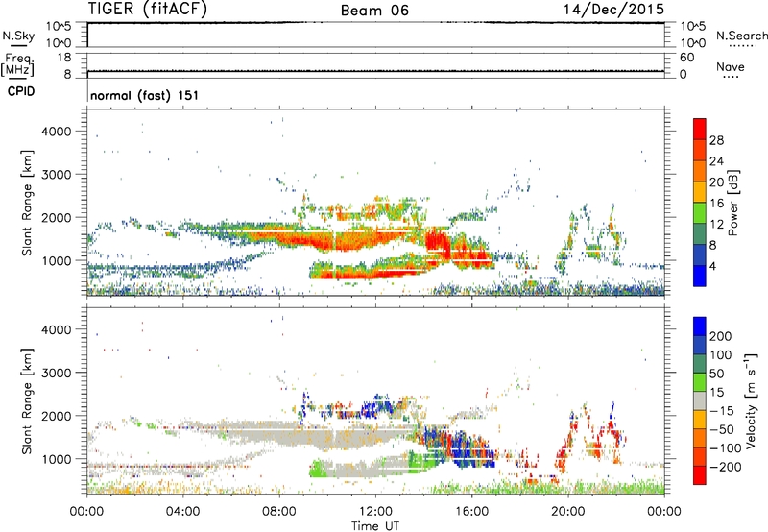Click the "-15" tick on Velocity colorbar
This screenshot has width=768, height=532.
pyautogui.click(x=724, y=410)
